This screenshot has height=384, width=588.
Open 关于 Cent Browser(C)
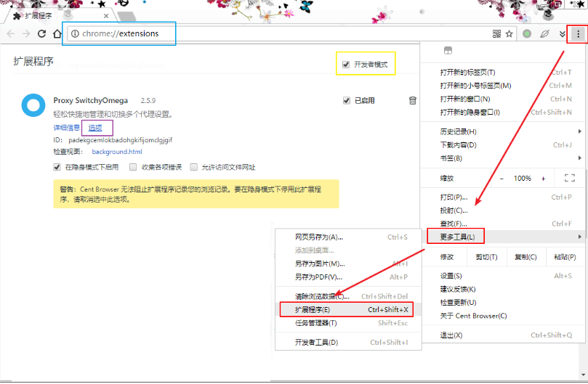[x=502, y=316]
